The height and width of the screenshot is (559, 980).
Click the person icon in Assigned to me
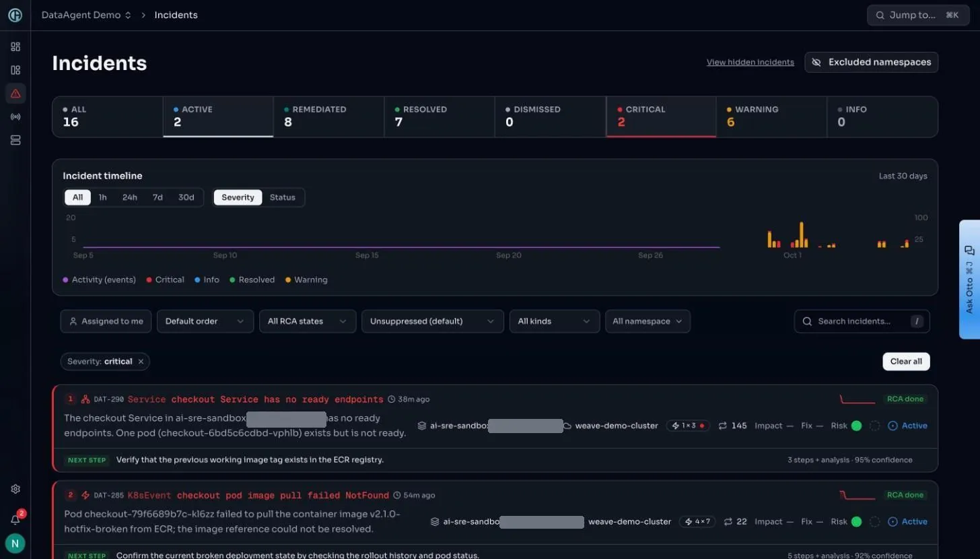(x=73, y=321)
